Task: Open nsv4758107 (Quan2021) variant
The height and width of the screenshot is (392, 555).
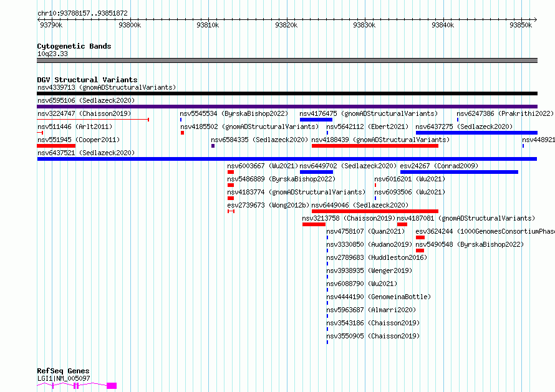Action: [x=365, y=231]
